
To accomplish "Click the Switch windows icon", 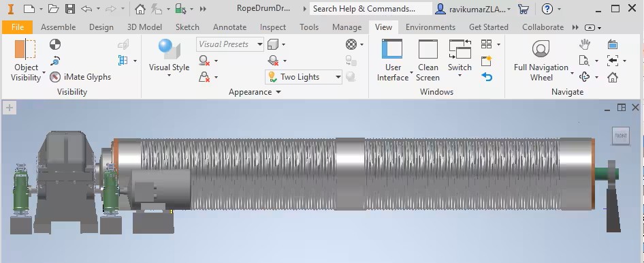I will point(460,49).
